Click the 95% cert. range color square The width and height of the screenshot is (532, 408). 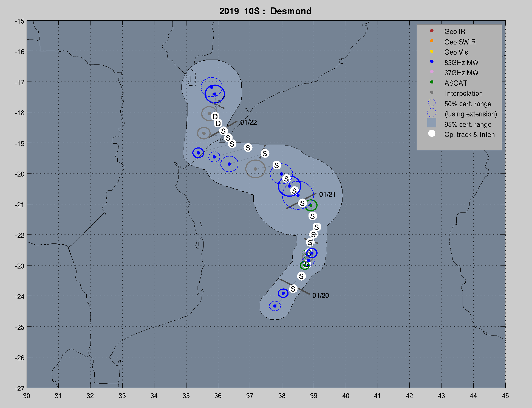432,123
